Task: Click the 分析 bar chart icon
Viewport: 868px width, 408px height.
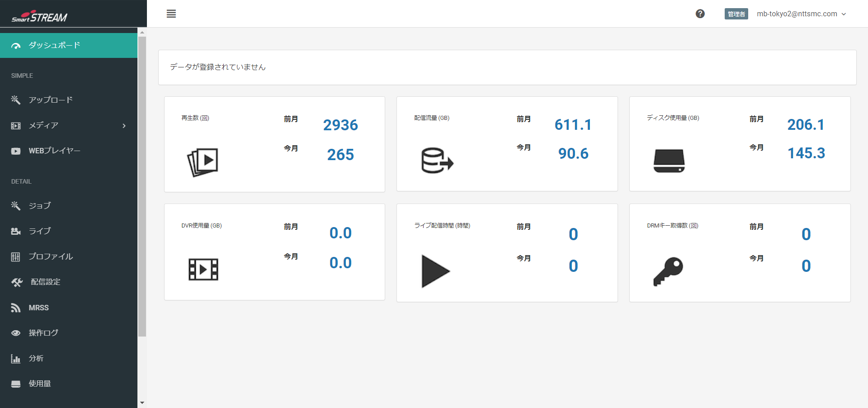Action: point(16,359)
